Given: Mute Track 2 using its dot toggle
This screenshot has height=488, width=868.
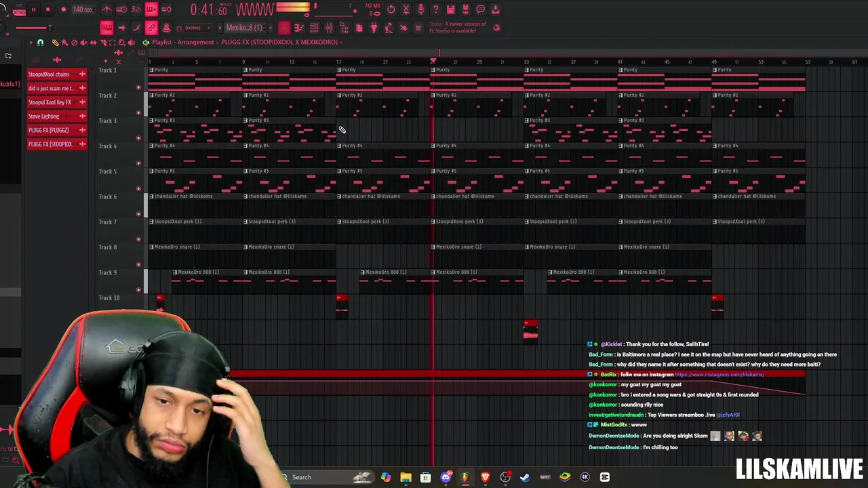Looking at the screenshot, I should pyautogui.click(x=138, y=113).
